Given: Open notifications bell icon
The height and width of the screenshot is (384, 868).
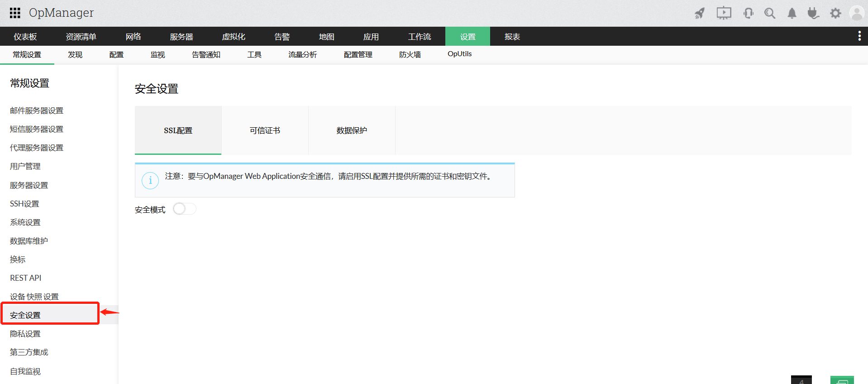Looking at the screenshot, I should point(792,13).
